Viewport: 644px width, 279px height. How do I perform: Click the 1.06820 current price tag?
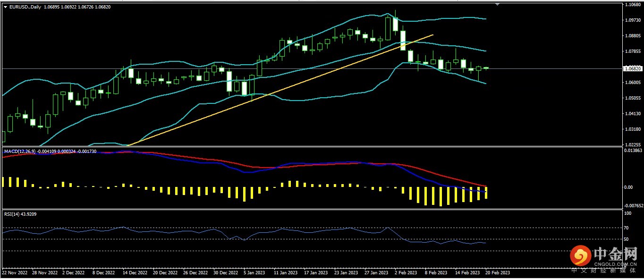click(x=632, y=69)
